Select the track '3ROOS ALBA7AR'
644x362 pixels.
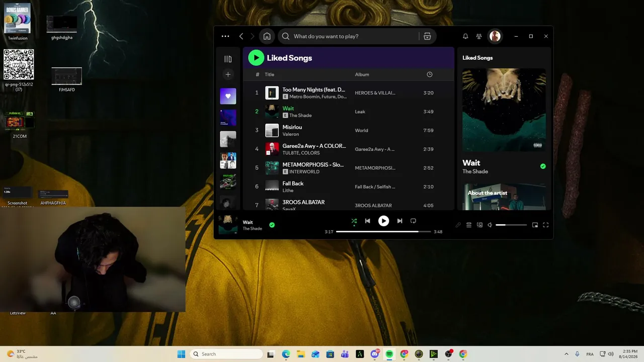(x=303, y=202)
